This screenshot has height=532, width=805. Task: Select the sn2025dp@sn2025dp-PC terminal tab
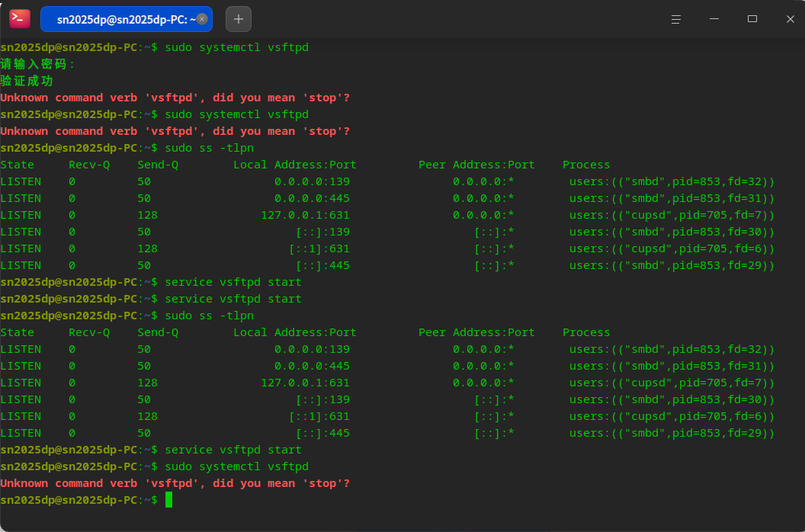click(127, 20)
